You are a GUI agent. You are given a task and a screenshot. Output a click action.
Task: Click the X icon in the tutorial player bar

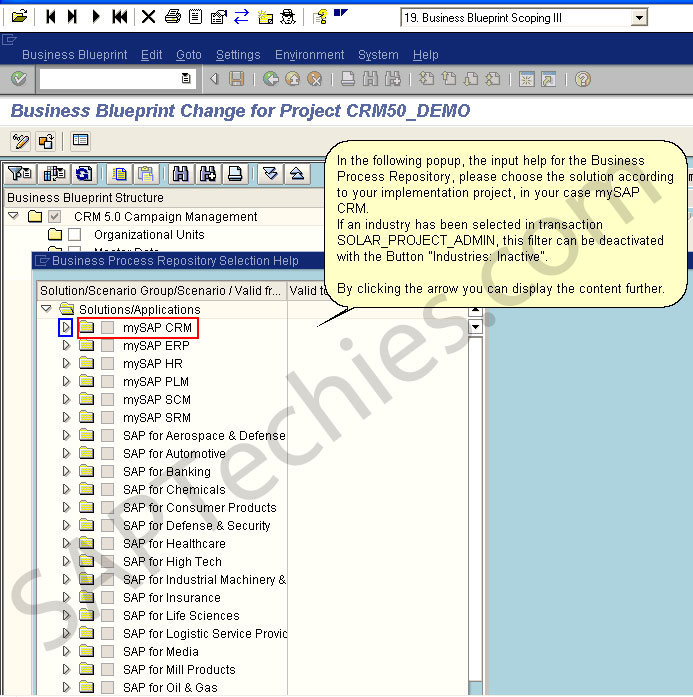pos(148,17)
